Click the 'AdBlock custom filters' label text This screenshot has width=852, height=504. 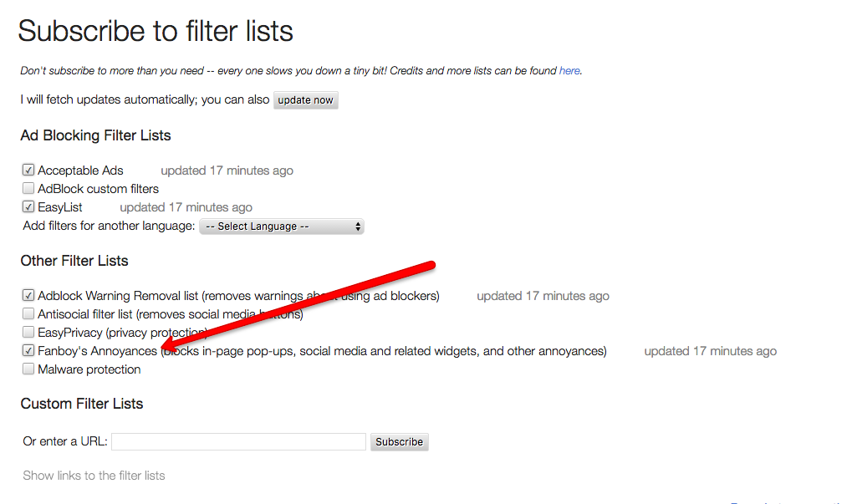(x=98, y=189)
